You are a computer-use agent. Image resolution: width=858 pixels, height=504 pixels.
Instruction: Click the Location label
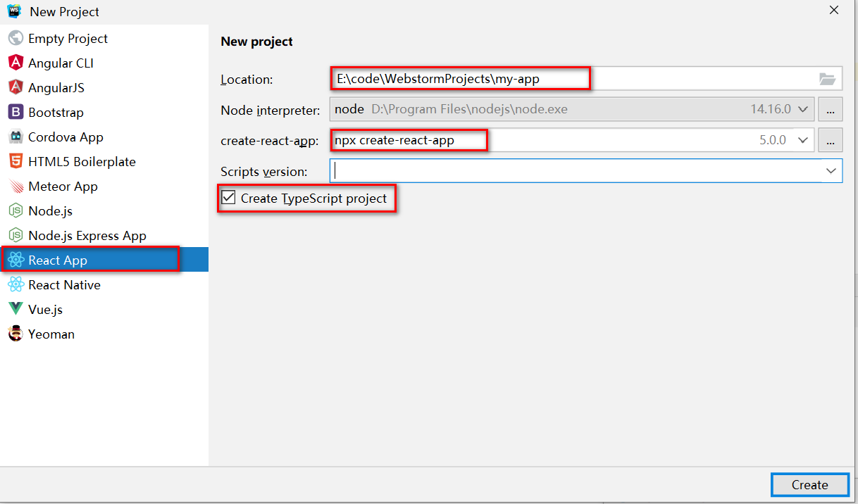[x=247, y=80]
